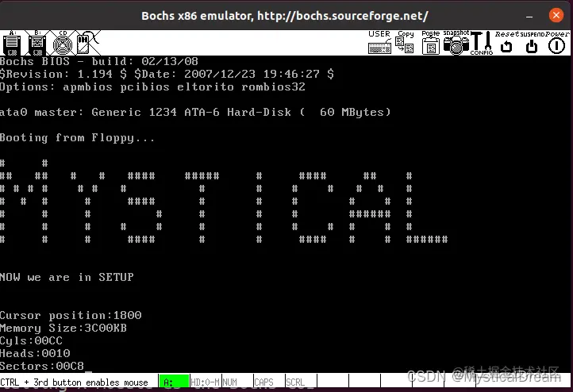Toggle the CD-ROM drive icon
The image size is (573, 392).
click(x=63, y=43)
